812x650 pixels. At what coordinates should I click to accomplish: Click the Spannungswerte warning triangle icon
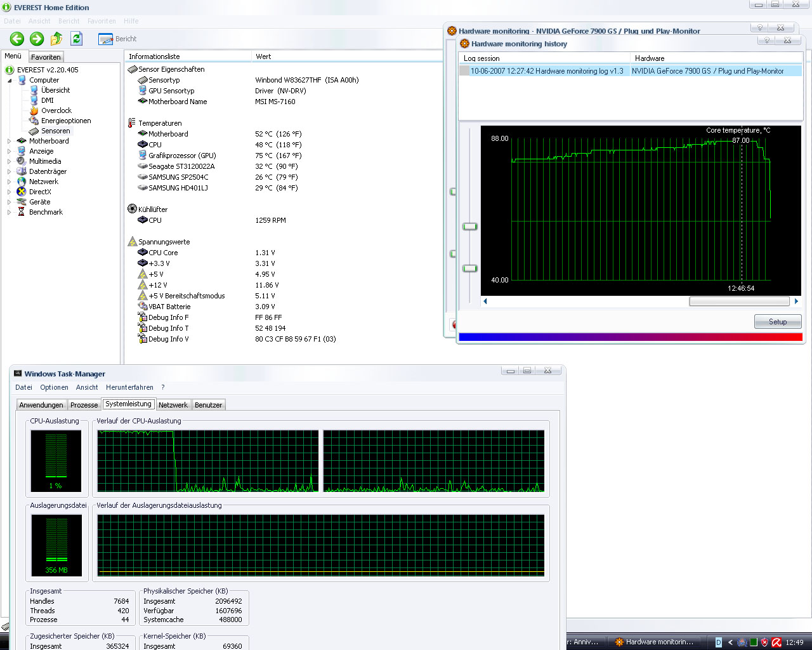[132, 242]
